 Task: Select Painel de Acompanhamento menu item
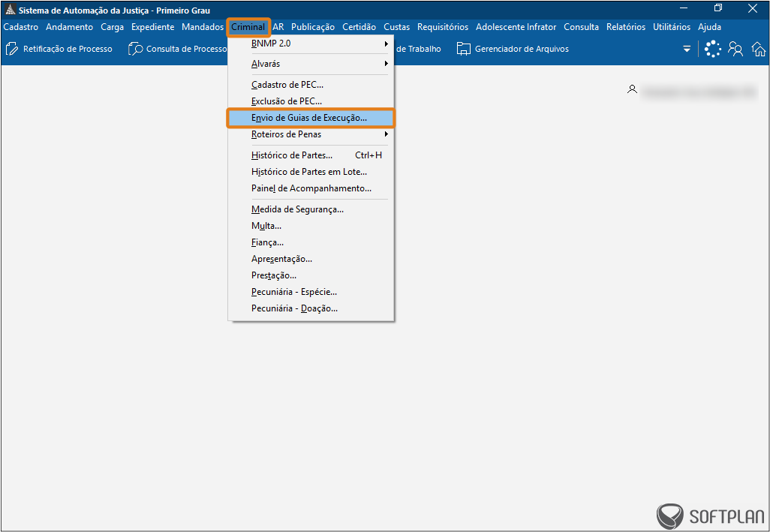311,188
